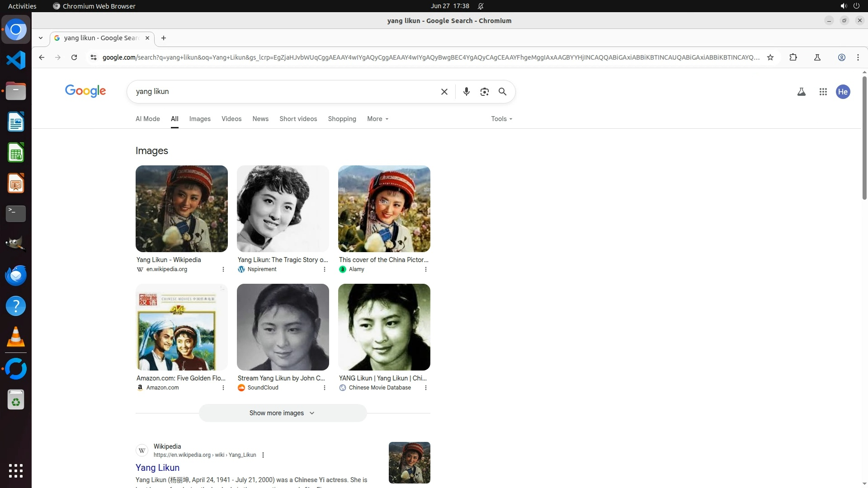This screenshot has height=488, width=868.
Task: Click the voice search microphone icon
Action: click(466, 92)
